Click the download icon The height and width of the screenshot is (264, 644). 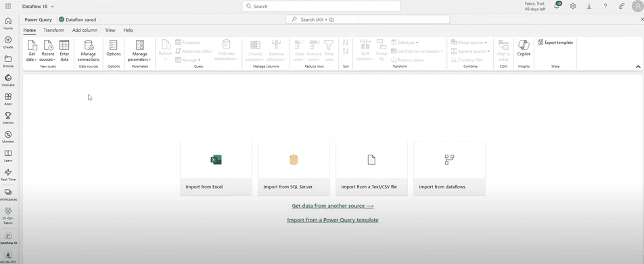point(589,6)
